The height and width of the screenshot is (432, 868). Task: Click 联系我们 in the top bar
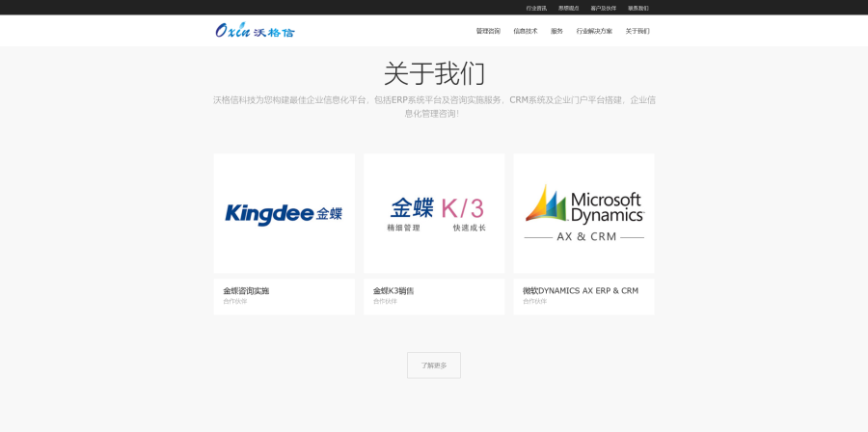[x=638, y=8]
